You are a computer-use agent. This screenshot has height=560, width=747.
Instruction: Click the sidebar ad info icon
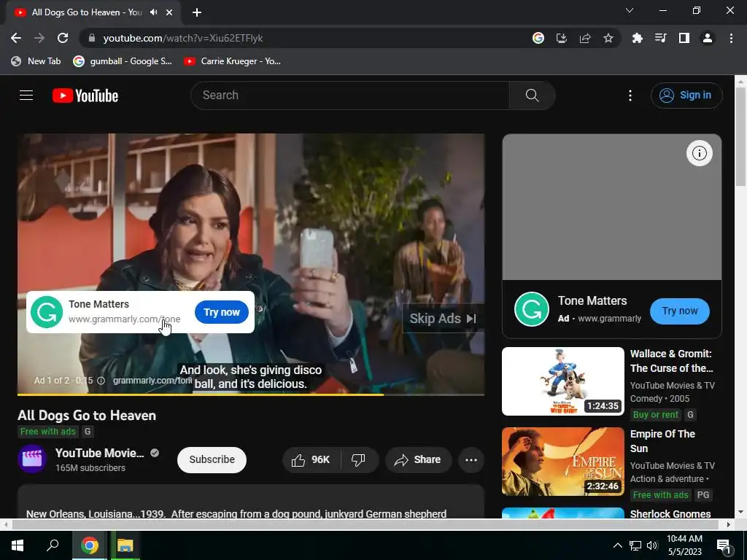700,153
